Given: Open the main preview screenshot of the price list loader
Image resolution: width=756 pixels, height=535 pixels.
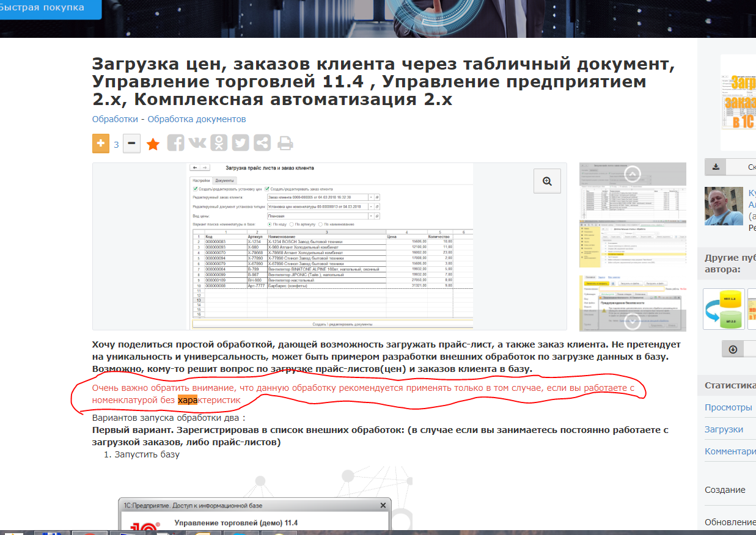Looking at the screenshot, I should click(330, 246).
